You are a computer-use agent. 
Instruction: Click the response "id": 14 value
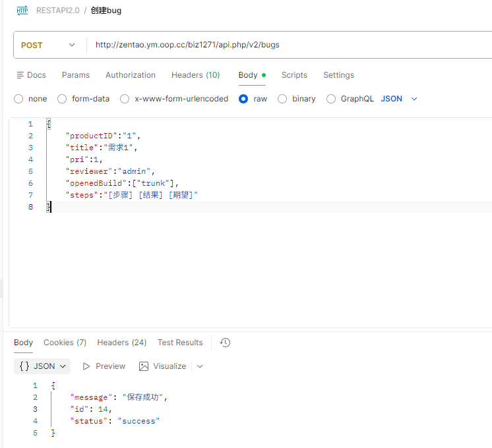[103, 409]
